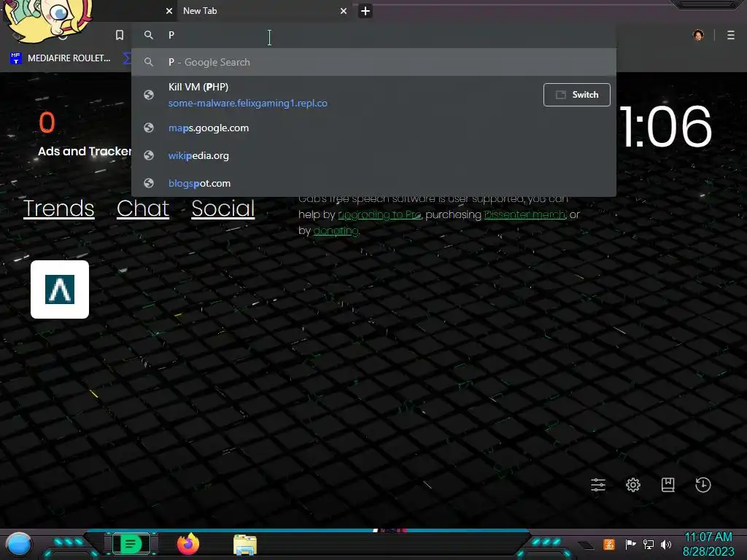747x560 pixels.
Task: Open settings gear on new tab page
Action: pos(633,485)
